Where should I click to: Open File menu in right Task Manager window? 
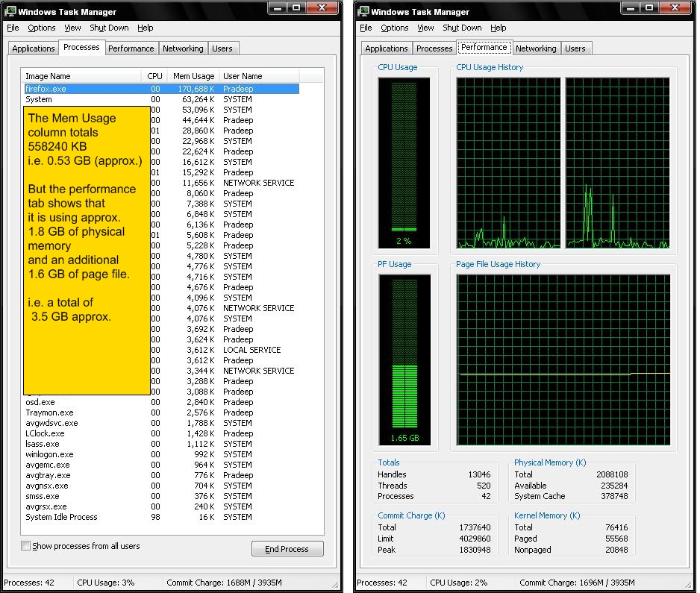click(366, 28)
